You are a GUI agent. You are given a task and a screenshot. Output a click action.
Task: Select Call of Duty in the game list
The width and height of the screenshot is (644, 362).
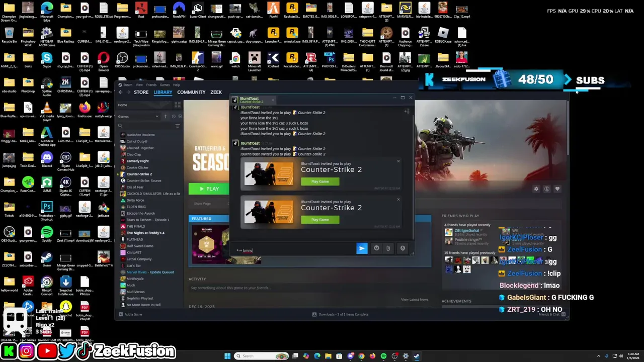[137, 141]
